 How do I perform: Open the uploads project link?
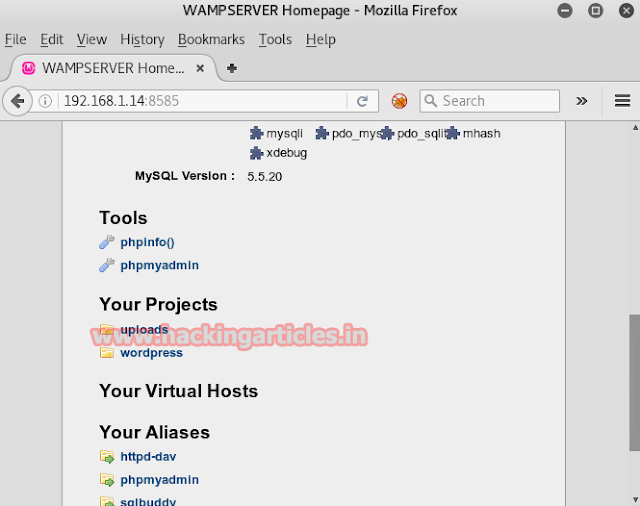click(144, 329)
